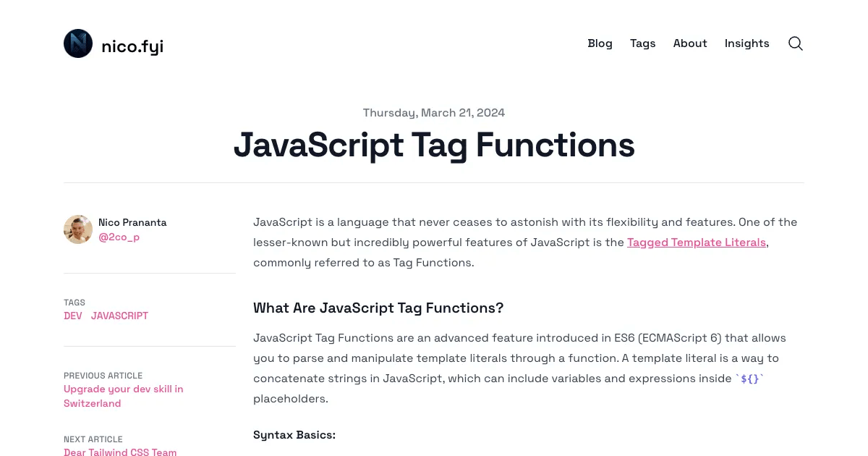Click the JavaScript Tag Functions page title

point(434,145)
